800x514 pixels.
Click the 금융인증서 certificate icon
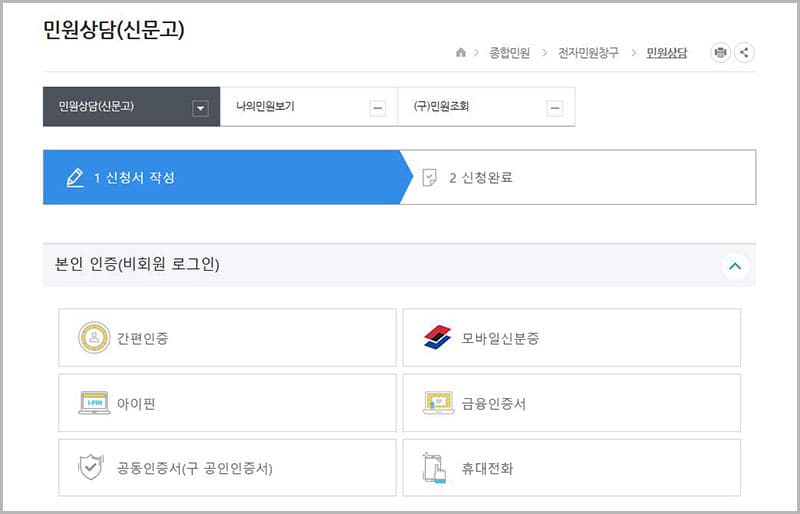click(438, 403)
